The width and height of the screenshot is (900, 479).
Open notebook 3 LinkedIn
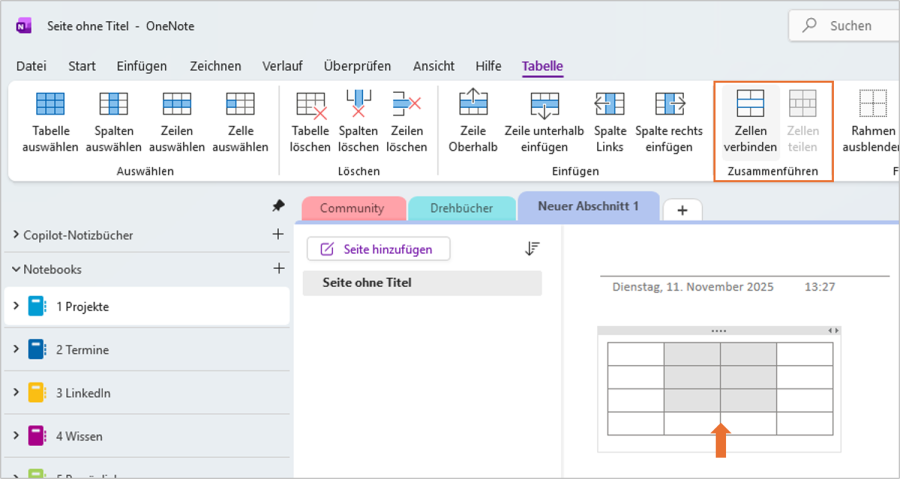147,393
